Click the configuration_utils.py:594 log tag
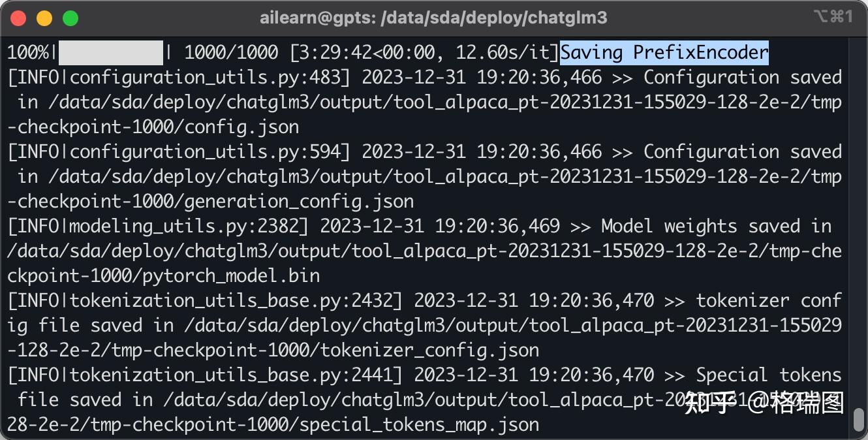 click(206, 151)
